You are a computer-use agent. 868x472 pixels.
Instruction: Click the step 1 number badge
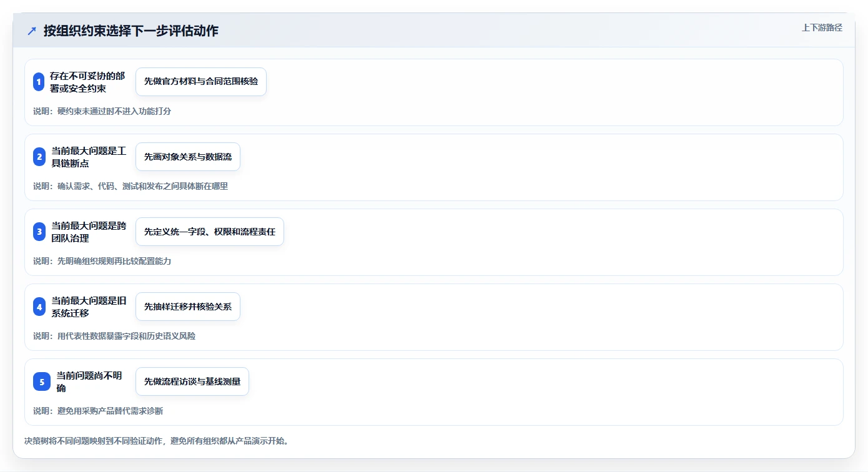[x=39, y=82]
